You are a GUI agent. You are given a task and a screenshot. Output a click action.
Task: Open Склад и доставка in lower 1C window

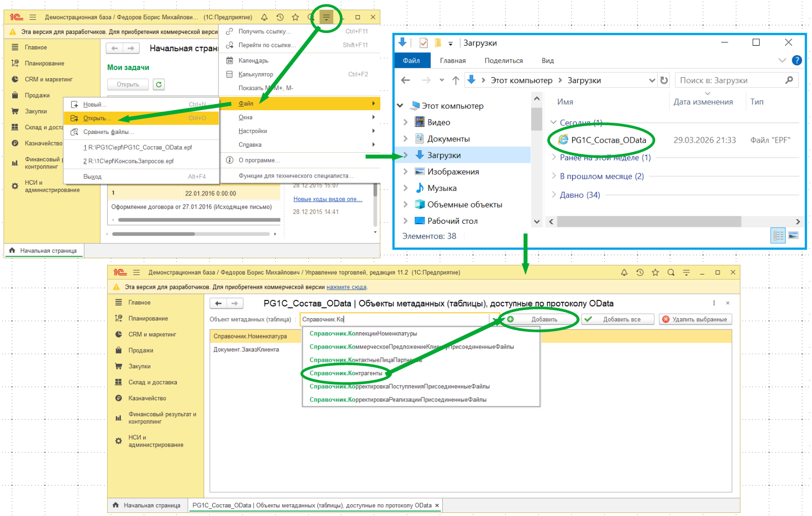tap(152, 382)
